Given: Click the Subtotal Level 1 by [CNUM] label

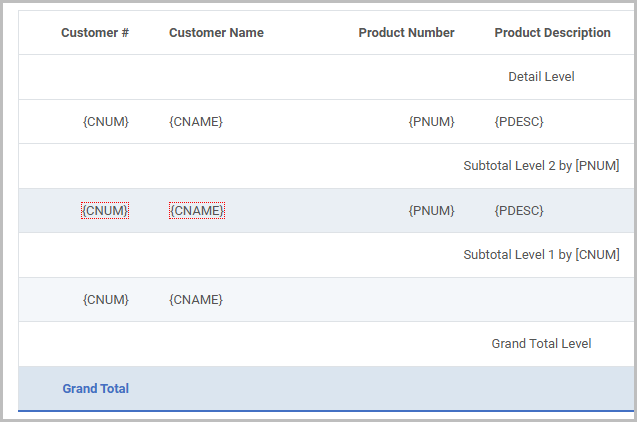Looking at the screenshot, I should 541,255.
